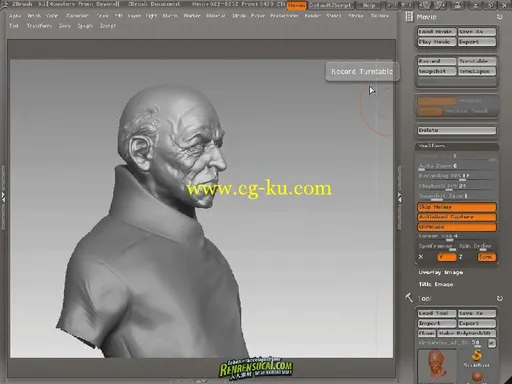Click the TimeLapse button
Image resolution: width=512 pixels, height=384 pixels.
click(x=477, y=71)
